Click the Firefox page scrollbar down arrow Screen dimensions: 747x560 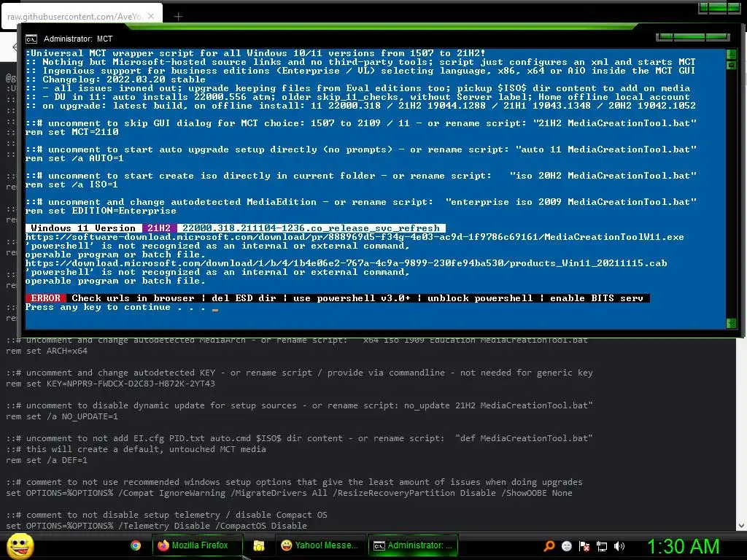[x=741, y=526]
